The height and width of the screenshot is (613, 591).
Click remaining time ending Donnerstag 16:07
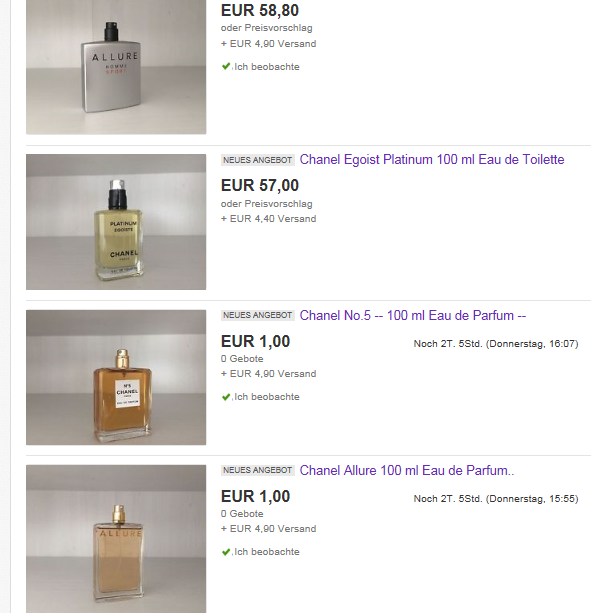pyautogui.click(x=496, y=344)
